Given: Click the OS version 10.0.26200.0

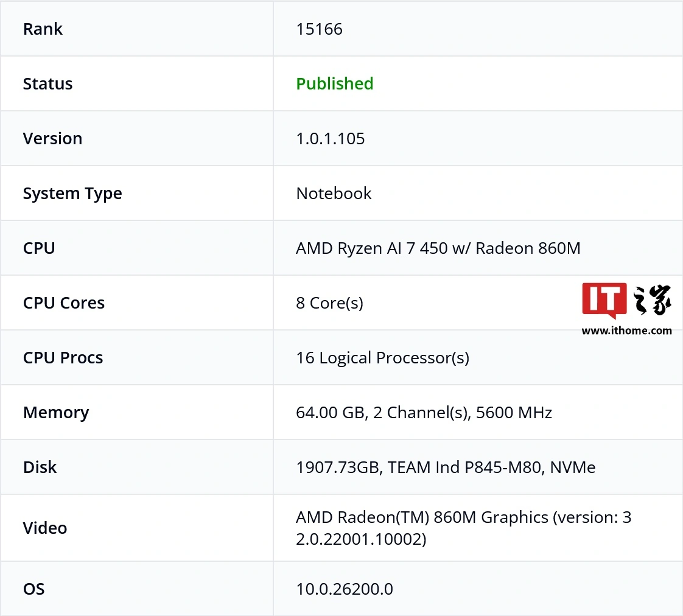Looking at the screenshot, I should point(345,589).
